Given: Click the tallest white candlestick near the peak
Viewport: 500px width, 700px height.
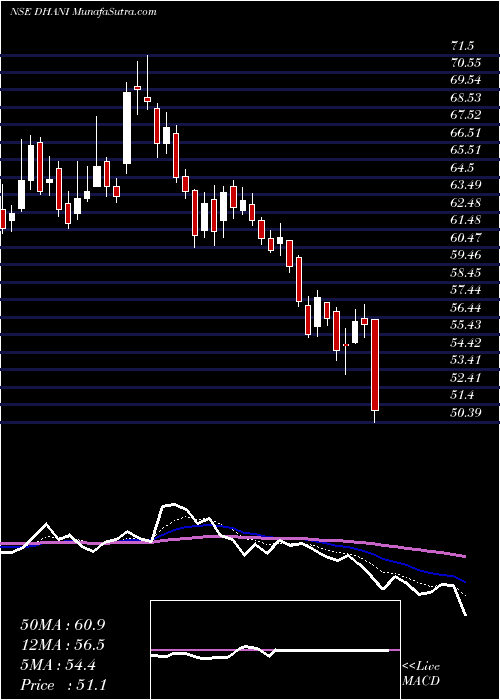Looking at the screenshot, I should tap(127, 128).
